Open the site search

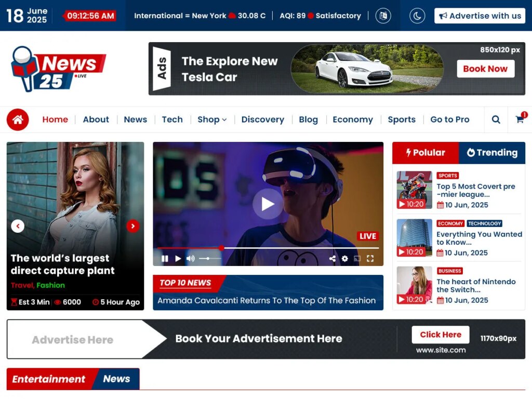click(x=495, y=119)
